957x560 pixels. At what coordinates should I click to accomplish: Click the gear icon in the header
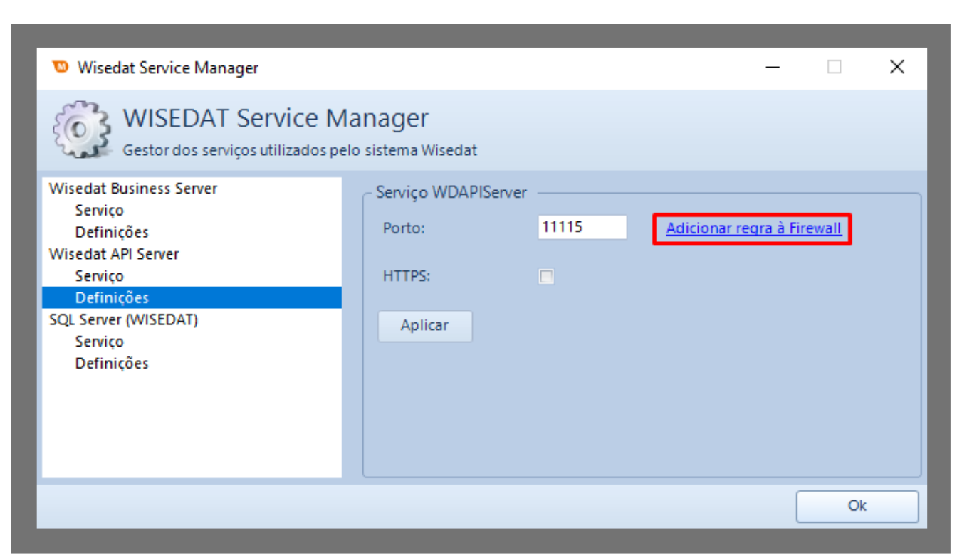point(81,130)
